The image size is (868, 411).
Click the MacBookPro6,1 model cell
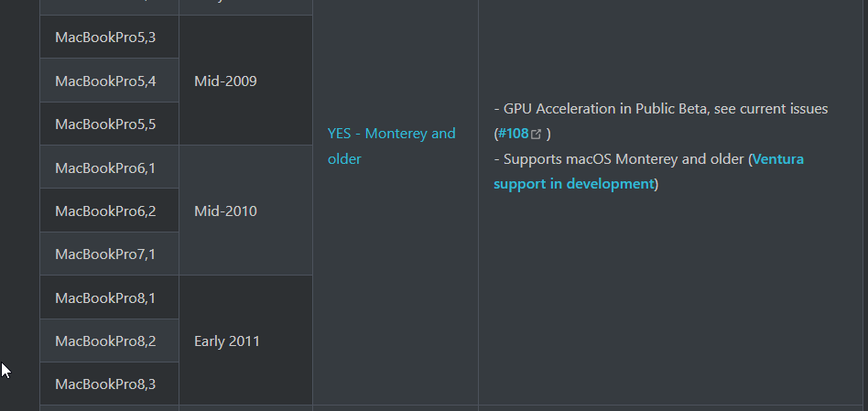105,168
